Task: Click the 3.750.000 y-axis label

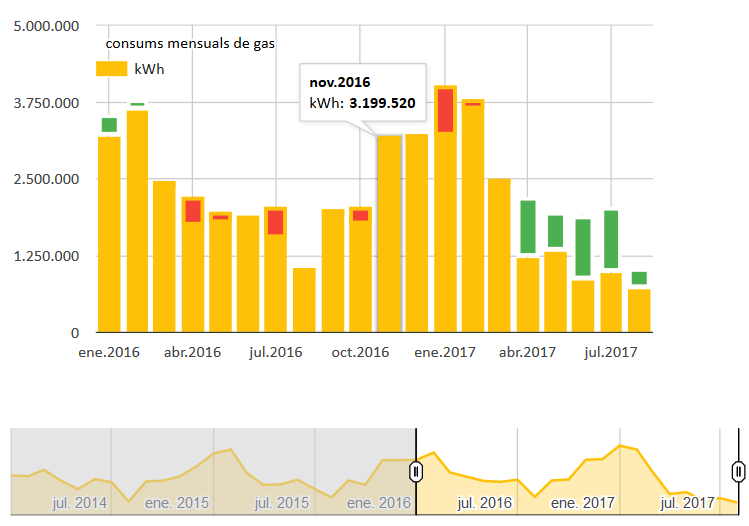Action: click(46, 103)
